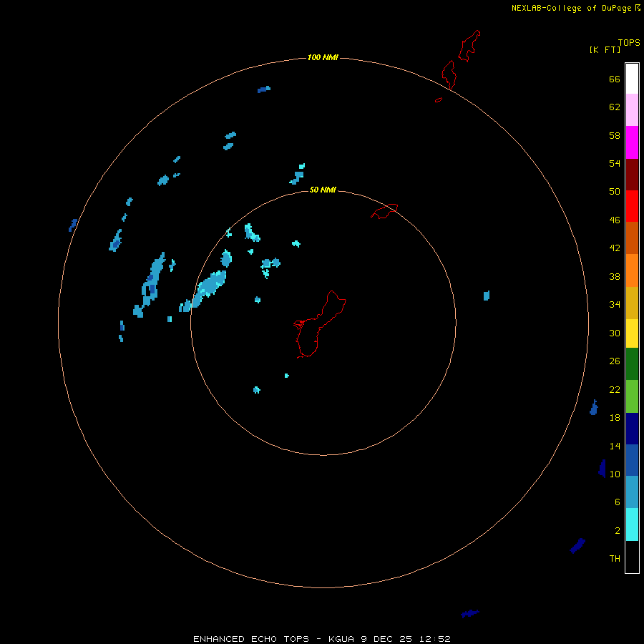Click the magenta legend swatch
644x644 pixels.
point(632,142)
